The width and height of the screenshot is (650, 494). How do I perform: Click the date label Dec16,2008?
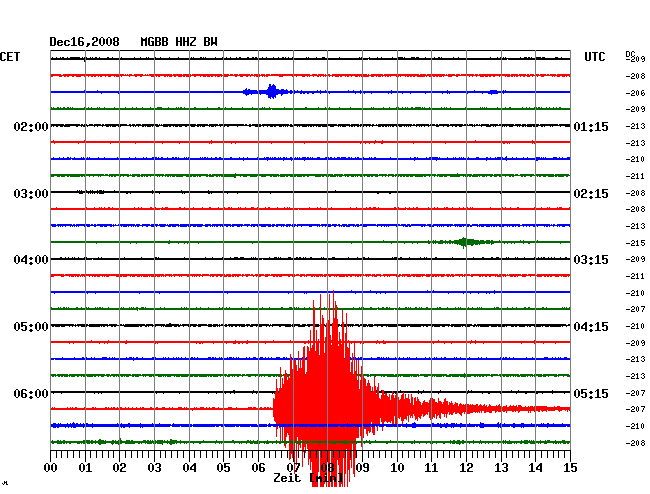click(85, 42)
